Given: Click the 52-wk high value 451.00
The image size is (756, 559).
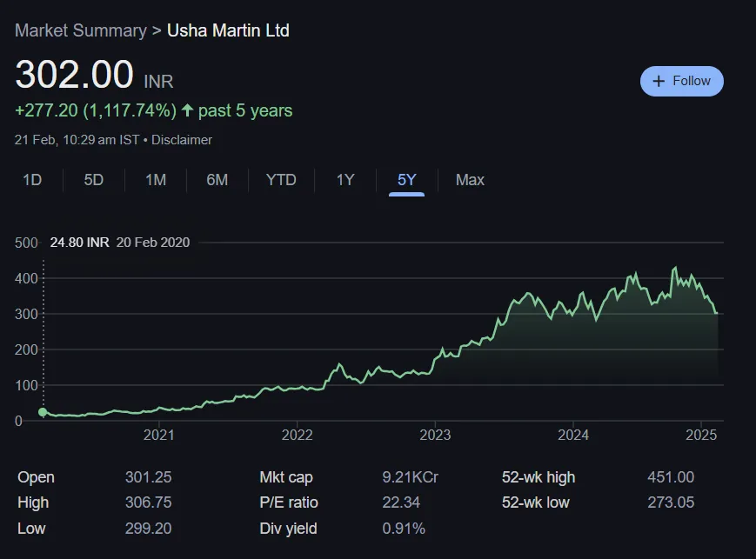Looking at the screenshot, I should pyautogui.click(x=671, y=477).
